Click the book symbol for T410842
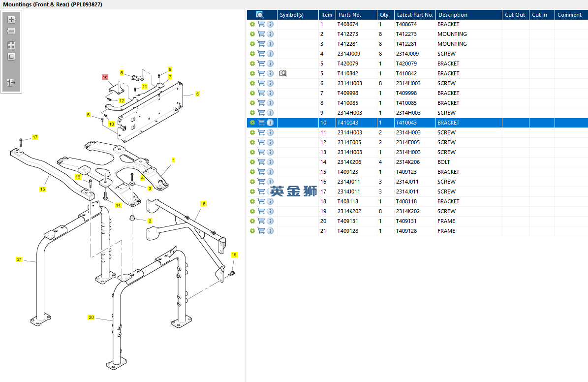588x382 pixels. click(283, 73)
